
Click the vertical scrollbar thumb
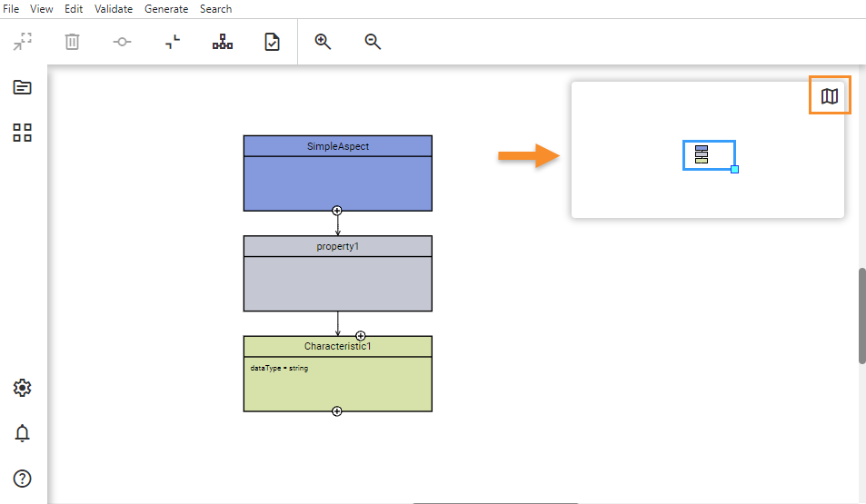pyautogui.click(x=861, y=316)
